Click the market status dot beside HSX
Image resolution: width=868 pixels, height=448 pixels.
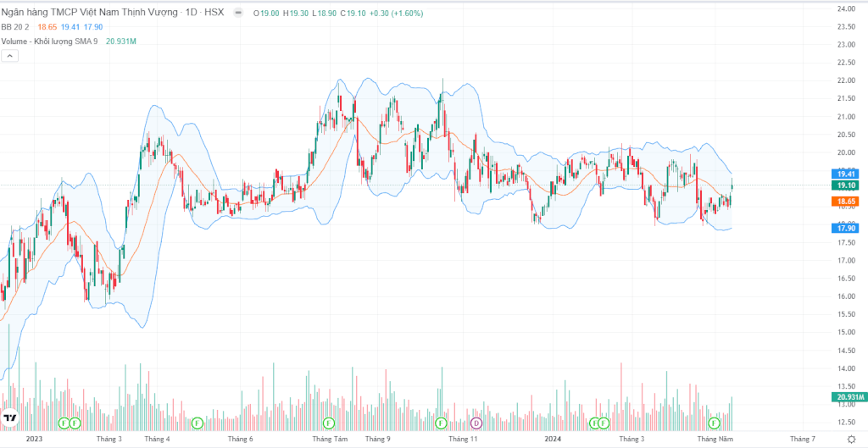(x=237, y=12)
